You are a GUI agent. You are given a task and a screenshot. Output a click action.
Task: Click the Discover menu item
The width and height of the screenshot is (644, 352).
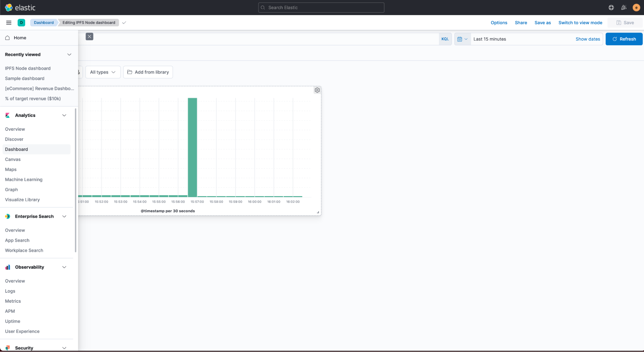pos(14,139)
